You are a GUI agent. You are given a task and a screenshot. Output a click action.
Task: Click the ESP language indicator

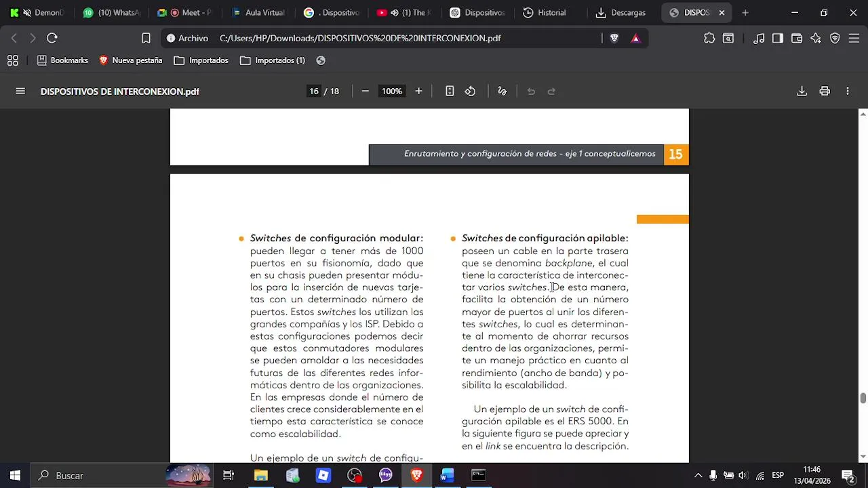(x=778, y=475)
